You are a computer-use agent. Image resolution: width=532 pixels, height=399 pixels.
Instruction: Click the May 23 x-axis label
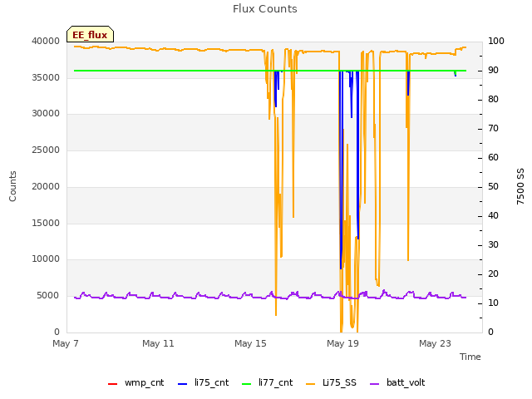(x=435, y=343)
